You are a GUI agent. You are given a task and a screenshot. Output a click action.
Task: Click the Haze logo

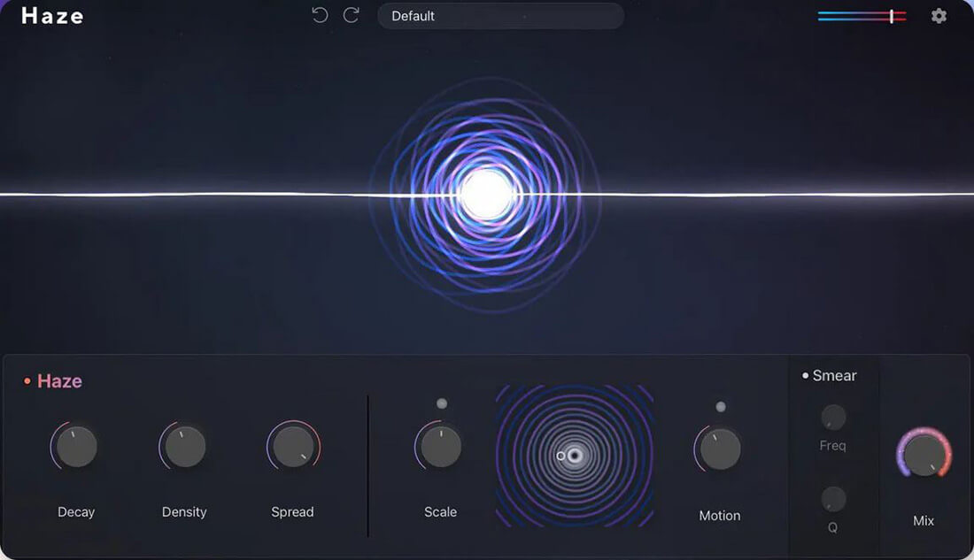[x=50, y=15]
